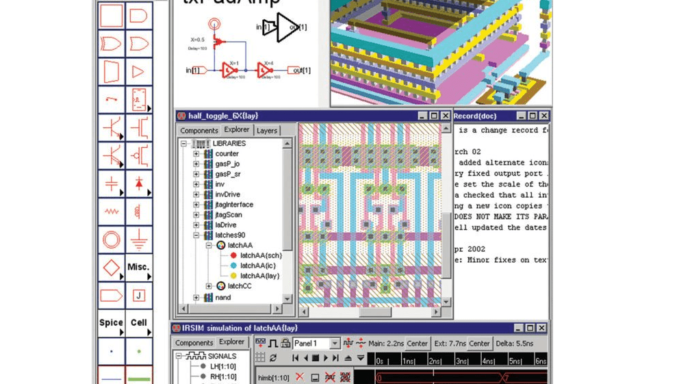Click the refresh icon in waveform toolbar
Screen dimensions: 679x384
(x=273, y=358)
